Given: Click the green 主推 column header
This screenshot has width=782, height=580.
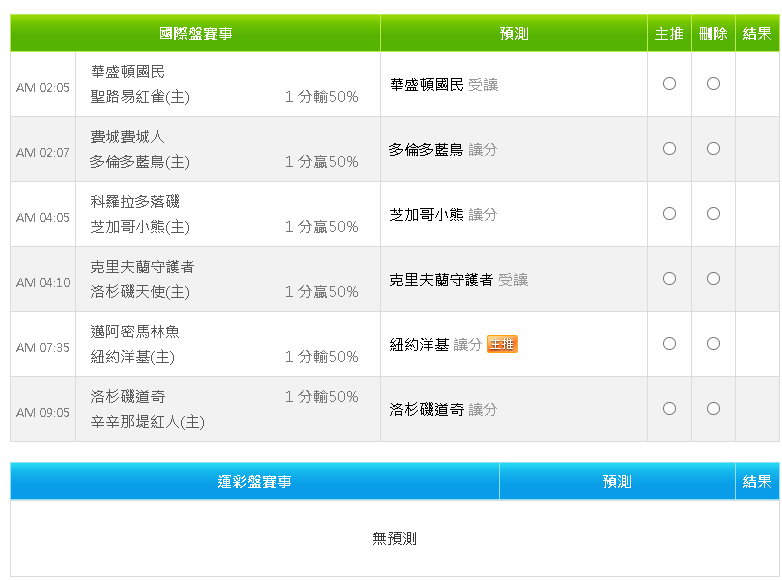Looking at the screenshot, I should coord(669,33).
